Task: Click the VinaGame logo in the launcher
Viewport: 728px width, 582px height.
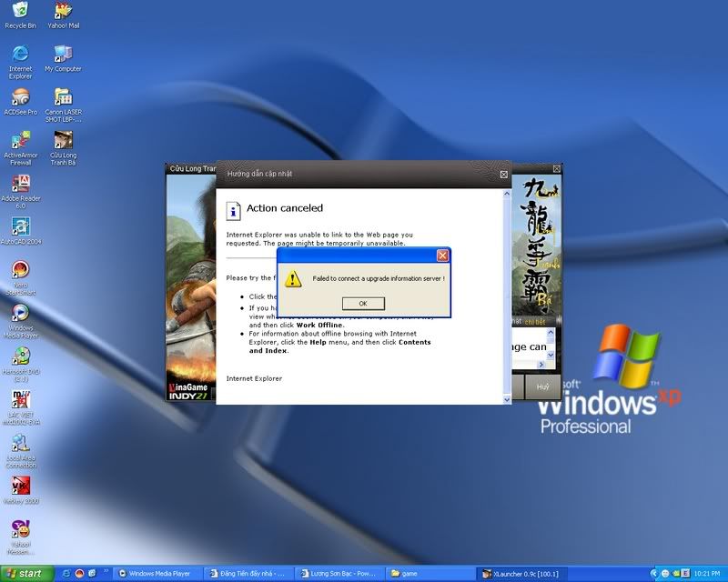Action: point(188,387)
